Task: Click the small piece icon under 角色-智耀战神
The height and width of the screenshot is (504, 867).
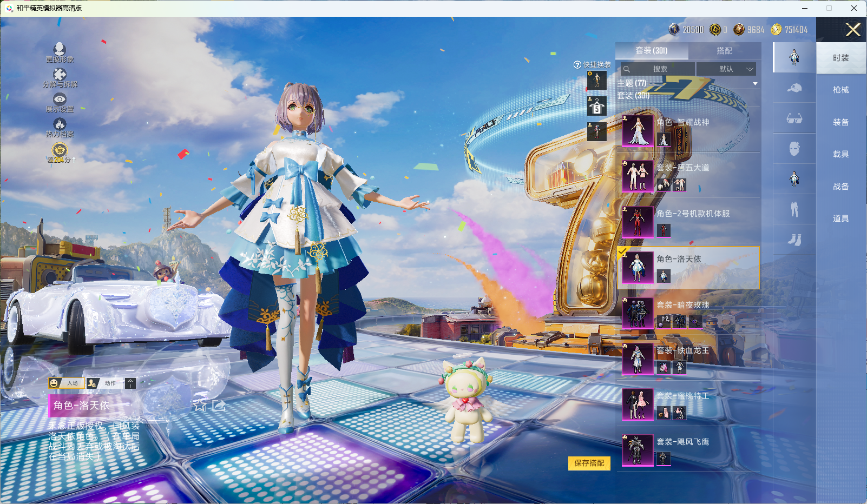Action: (664, 140)
